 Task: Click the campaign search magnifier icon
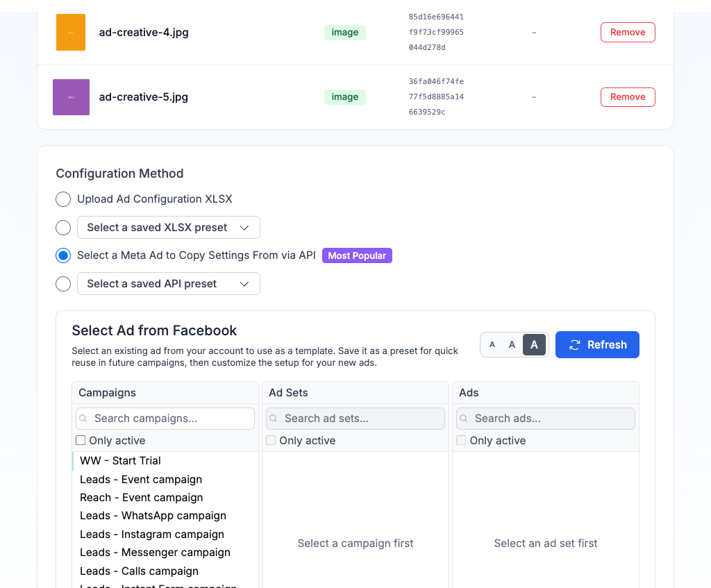coord(83,419)
